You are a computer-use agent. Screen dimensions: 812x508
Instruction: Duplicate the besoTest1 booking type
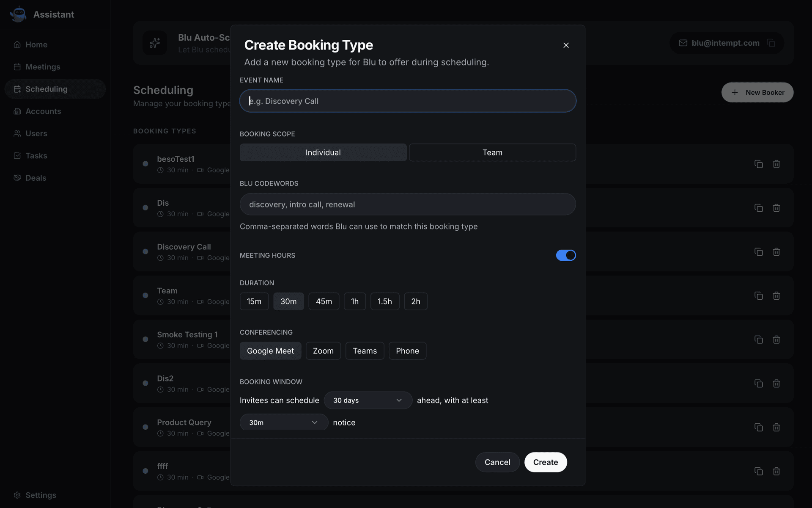[x=759, y=164]
